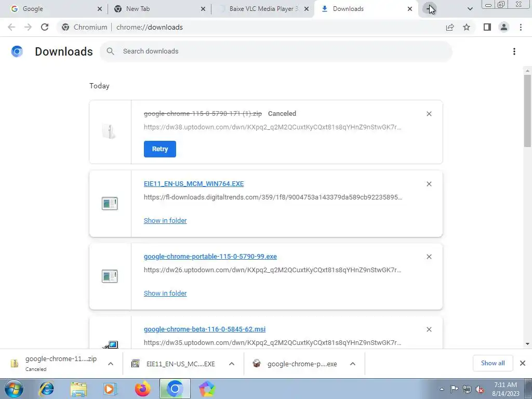Click the digitaltrends download URL
The height and width of the screenshot is (399, 532).
(x=273, y=197)
